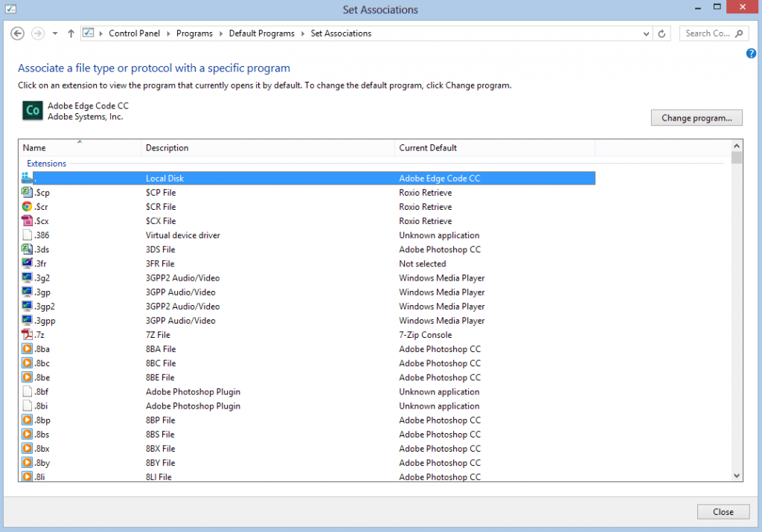The width and height of the screenshot is (762, 532).
Task: Select the .$cr Chrome icon
Action: pos(27,207)
